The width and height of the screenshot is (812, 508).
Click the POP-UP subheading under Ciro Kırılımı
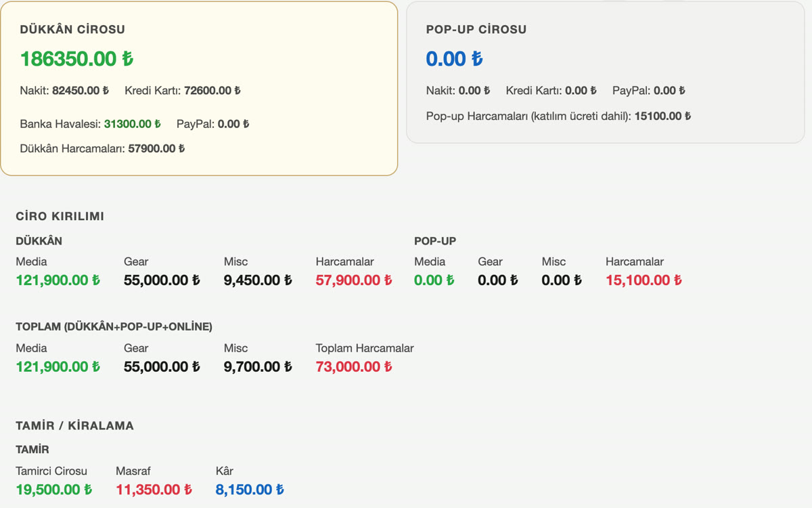click(435, 240)
